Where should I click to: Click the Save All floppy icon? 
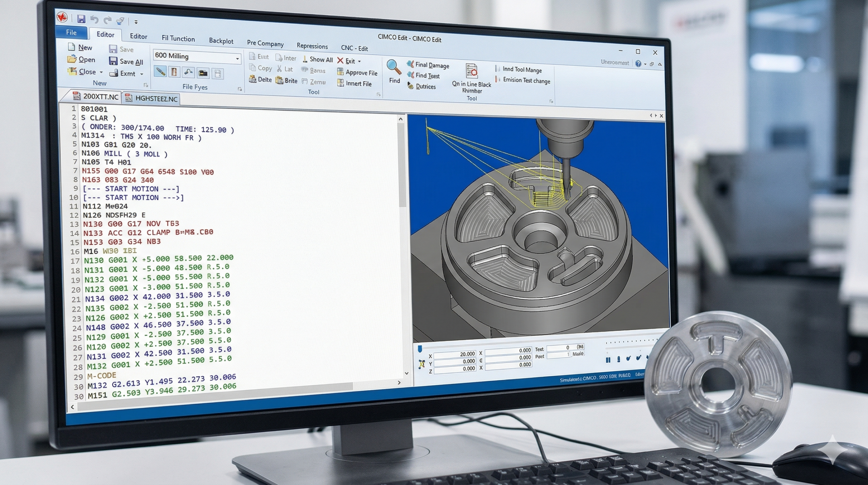click(x=113, y=61)
